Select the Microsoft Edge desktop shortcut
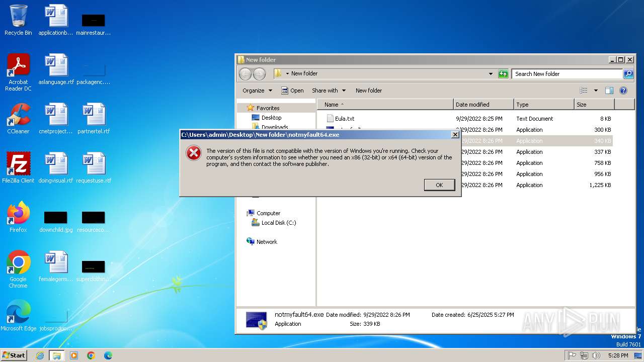Image resolution: width=644 pixels, height=362 pixels. (x=18, y=316)
